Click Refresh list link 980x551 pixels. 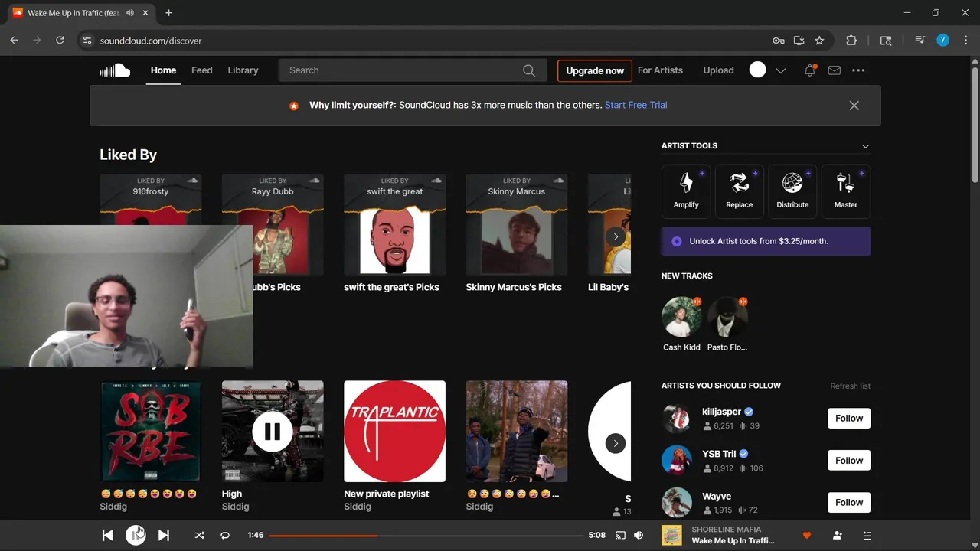pyautogui.click(x=850, y=386)
